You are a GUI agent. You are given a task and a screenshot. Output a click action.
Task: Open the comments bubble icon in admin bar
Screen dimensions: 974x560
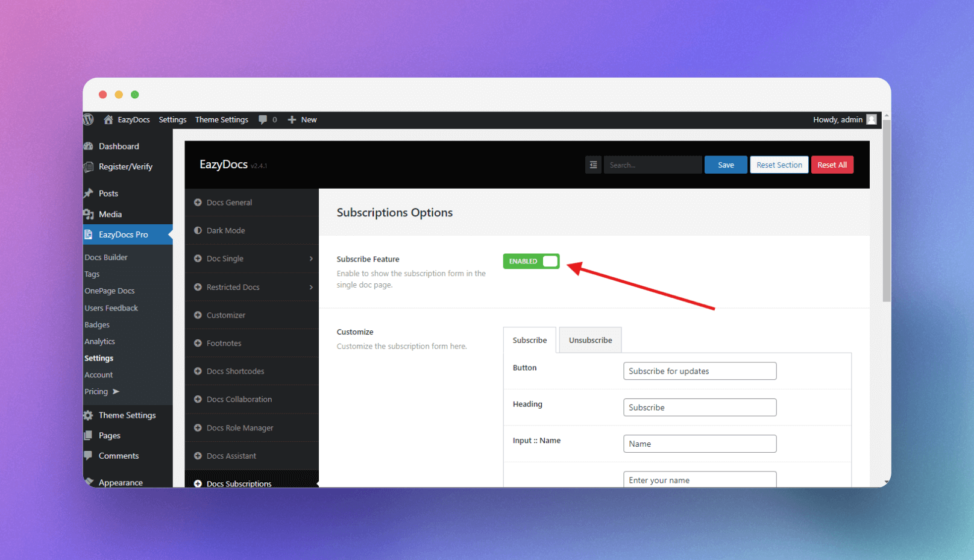263,119
